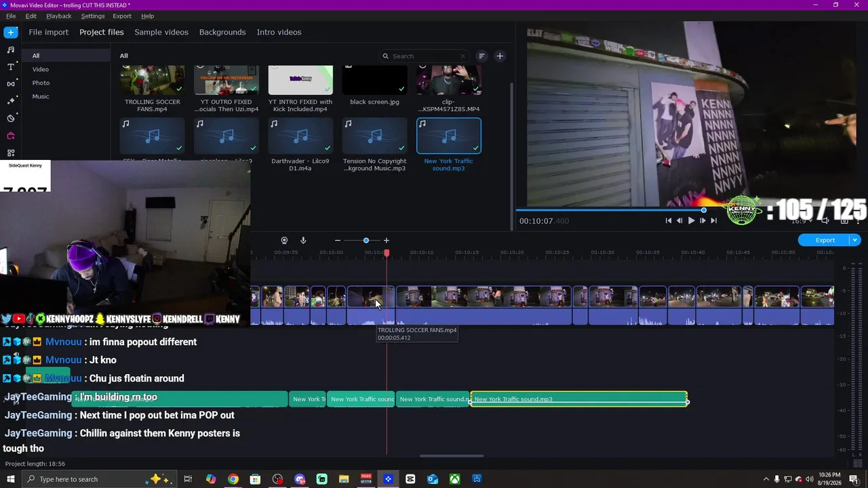Click the sort icon beside search field

[x=481, y=56]
